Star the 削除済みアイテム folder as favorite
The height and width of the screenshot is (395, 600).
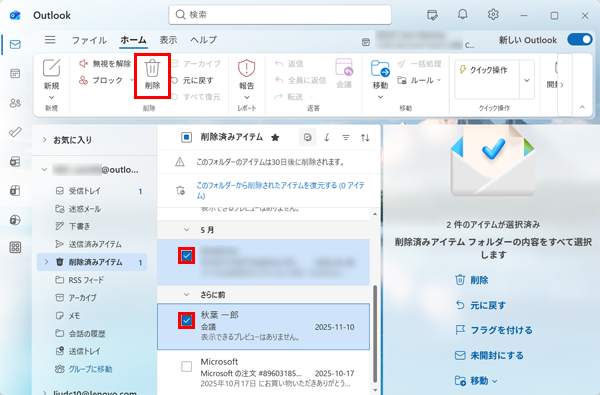click(275, 138)
